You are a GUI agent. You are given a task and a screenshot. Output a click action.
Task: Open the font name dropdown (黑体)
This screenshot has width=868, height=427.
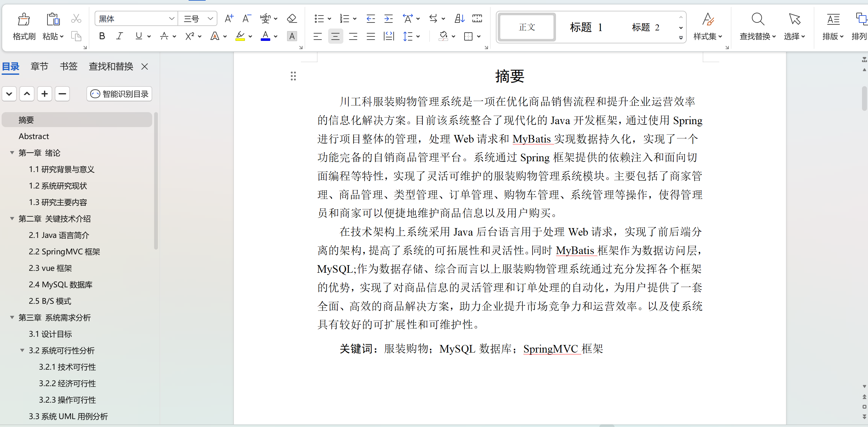coord(171,19)
